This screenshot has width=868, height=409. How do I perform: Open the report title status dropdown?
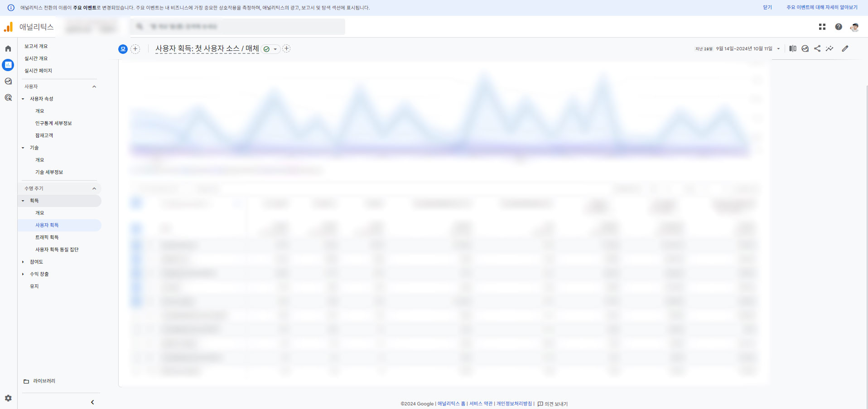click(x=271, y=49)
